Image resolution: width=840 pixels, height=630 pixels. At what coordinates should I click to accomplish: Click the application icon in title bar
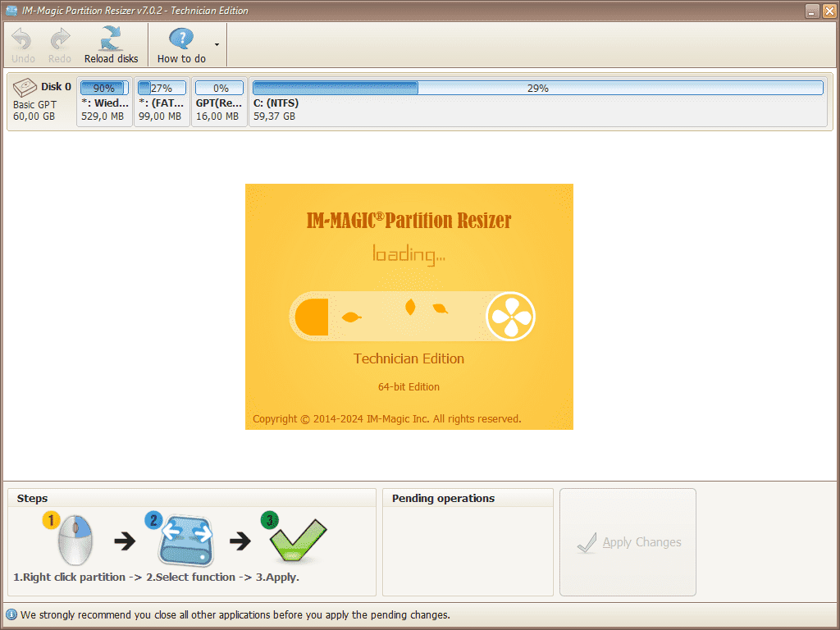coord(11,10)
